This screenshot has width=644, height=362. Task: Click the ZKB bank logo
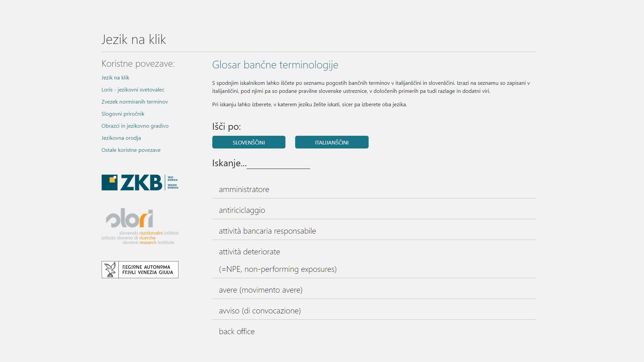tap(140, 182)
